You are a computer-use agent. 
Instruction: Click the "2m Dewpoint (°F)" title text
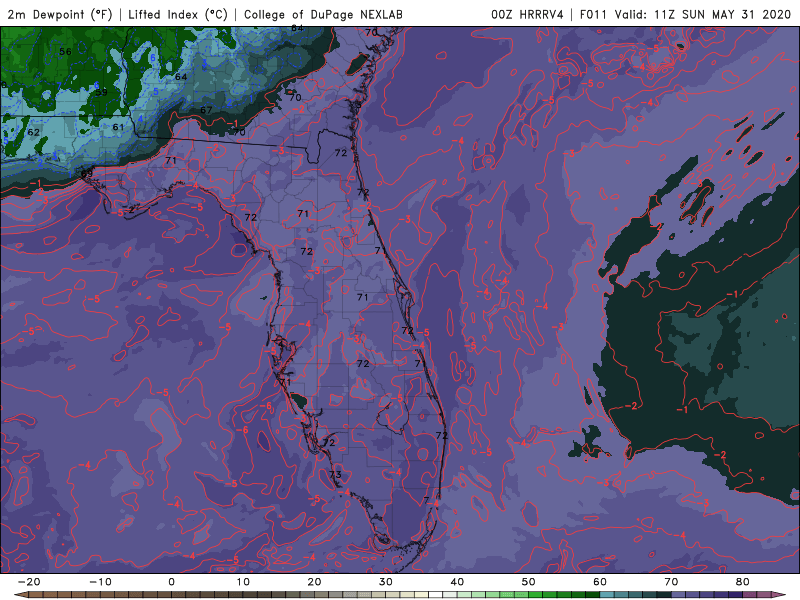59,14
